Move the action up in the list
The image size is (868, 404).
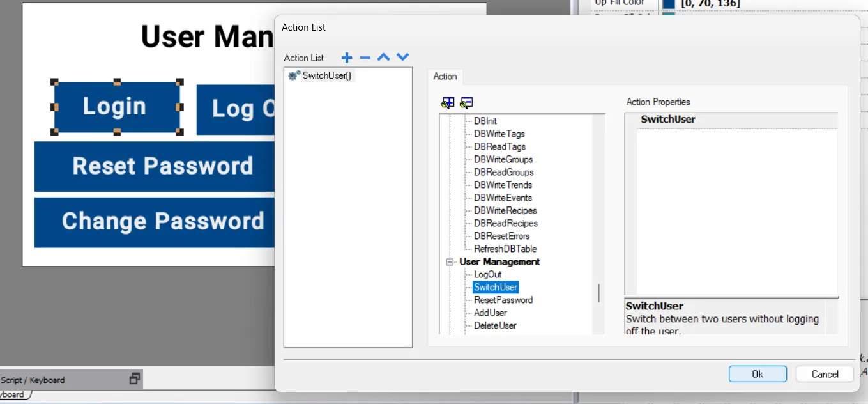coord(383,58)
